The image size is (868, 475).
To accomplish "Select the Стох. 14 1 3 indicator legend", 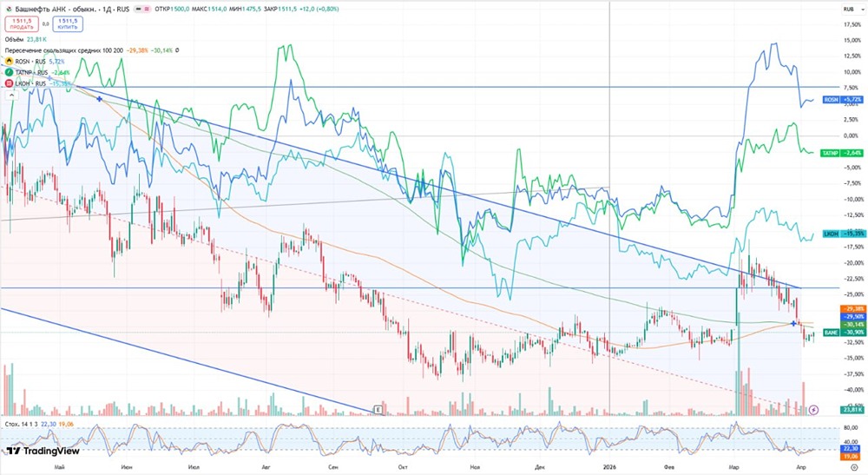I will click(39, 424).
